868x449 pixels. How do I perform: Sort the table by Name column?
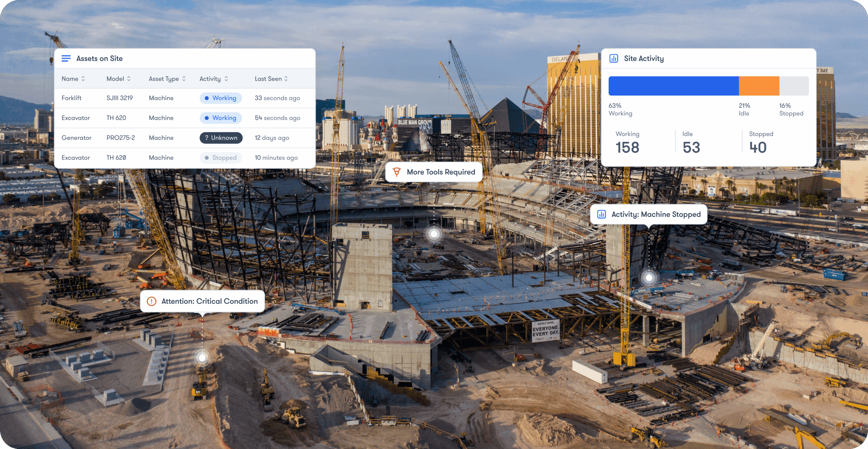click(x=83, y=79)
